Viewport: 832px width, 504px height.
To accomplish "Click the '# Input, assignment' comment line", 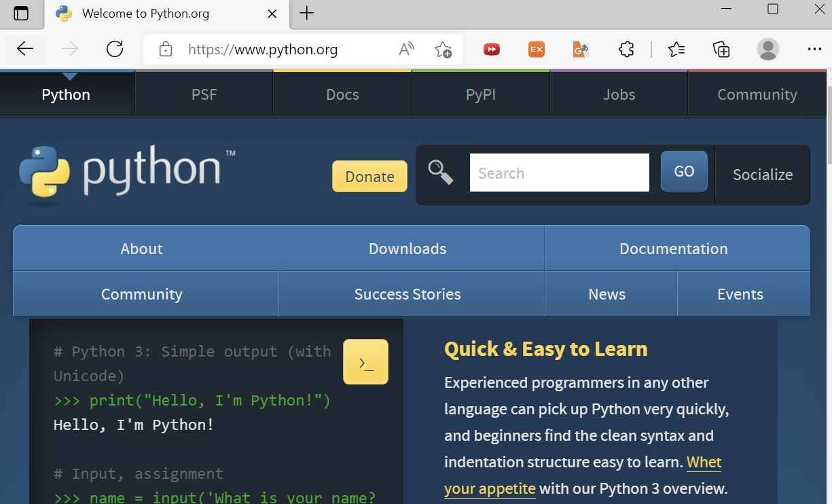I will 139,473.
